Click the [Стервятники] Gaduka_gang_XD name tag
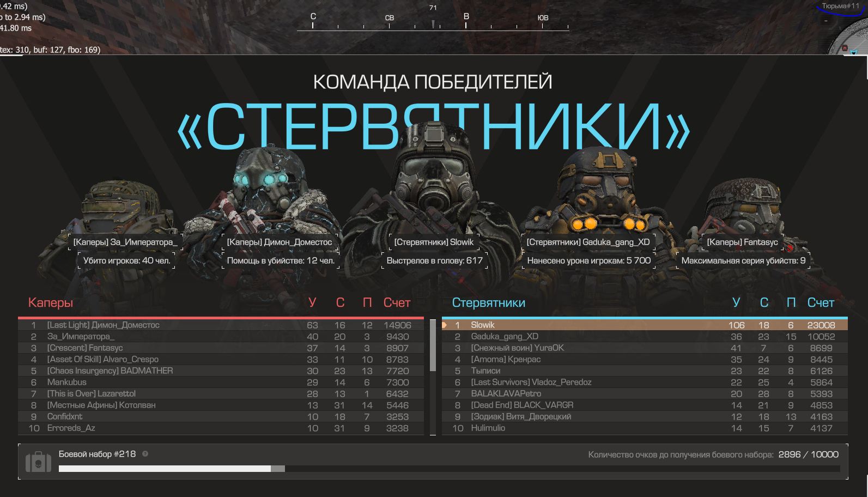 pyautogui.click(x=588, y=242)
